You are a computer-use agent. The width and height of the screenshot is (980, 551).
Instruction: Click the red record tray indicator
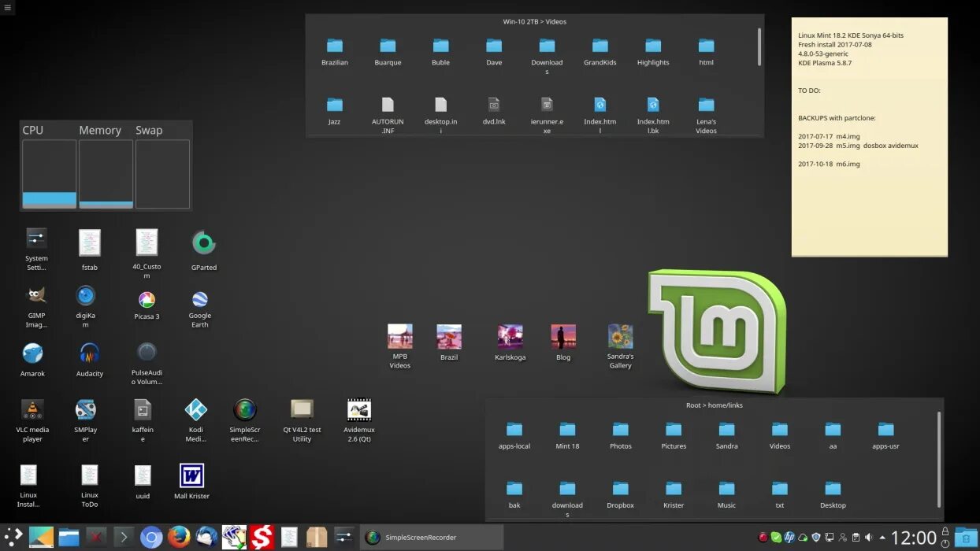click(x=763, y=538)
